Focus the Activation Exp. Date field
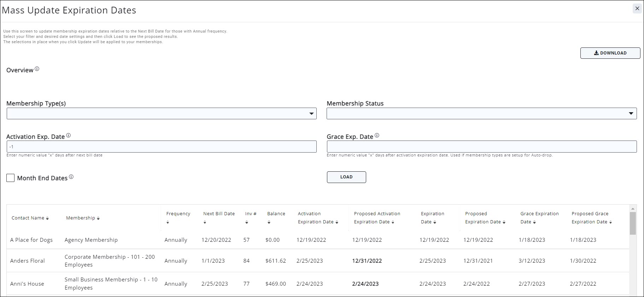 (162, 147)
